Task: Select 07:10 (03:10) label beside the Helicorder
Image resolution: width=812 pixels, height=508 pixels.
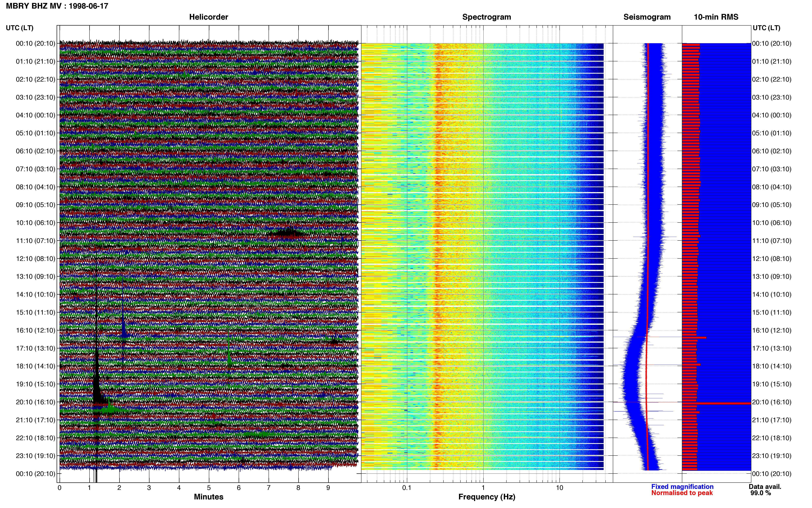Action: (x=36, y=169)
